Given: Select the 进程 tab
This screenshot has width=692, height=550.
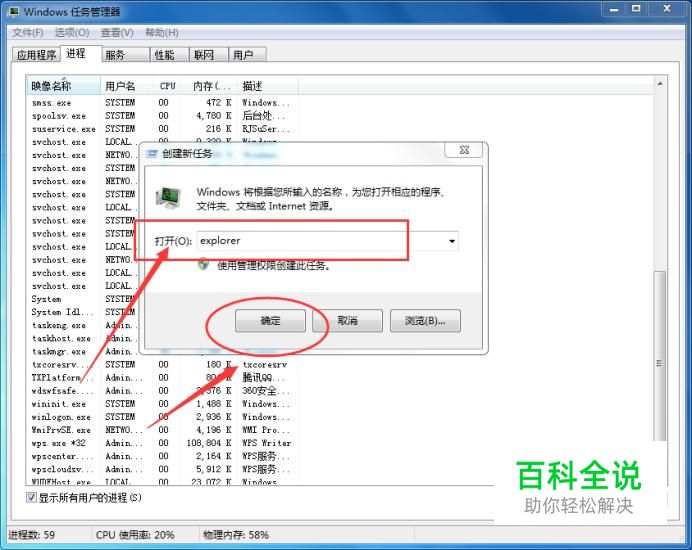Looking at the screenshot, I should coord(81,54).
